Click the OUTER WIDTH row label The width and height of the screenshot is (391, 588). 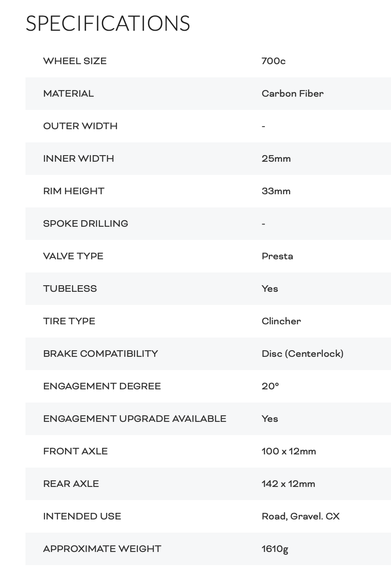click(x=80, y=126)
